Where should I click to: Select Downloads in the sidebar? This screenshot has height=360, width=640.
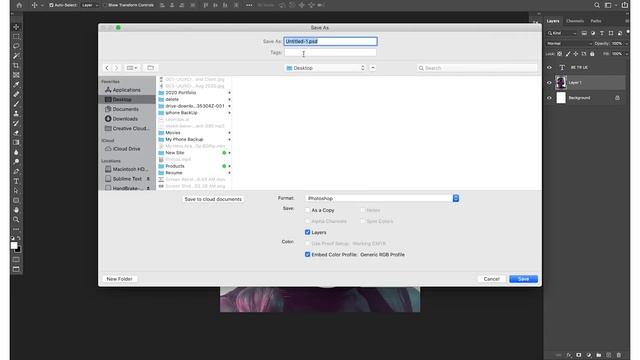click(x=125, y=119)
